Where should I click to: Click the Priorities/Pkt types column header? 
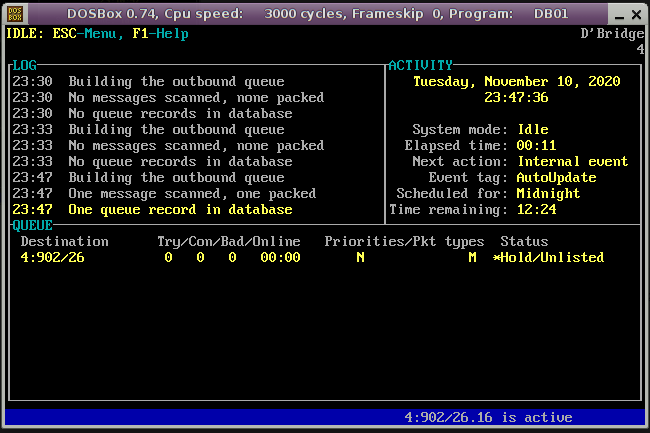pos(404,242)
